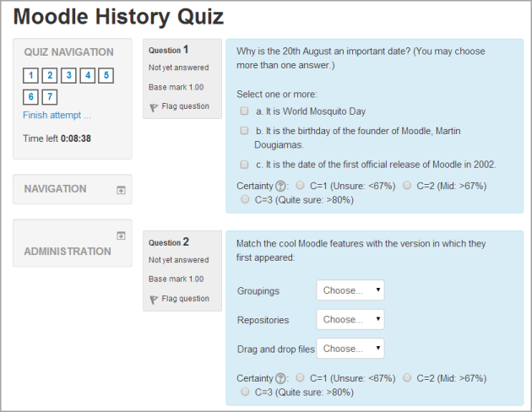Click the Finish attempt link
Viewport: 532px width, 412px height.
[x=57, y=115]
